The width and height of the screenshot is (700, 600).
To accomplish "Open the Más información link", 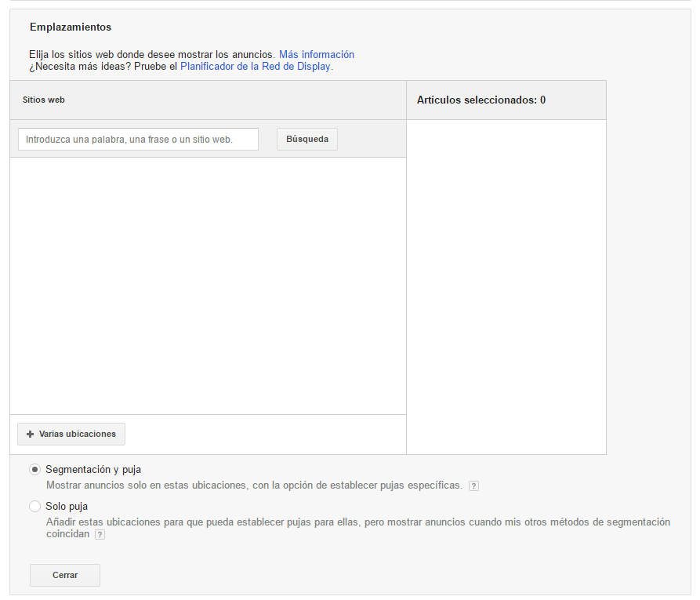I will coord(316,54).
